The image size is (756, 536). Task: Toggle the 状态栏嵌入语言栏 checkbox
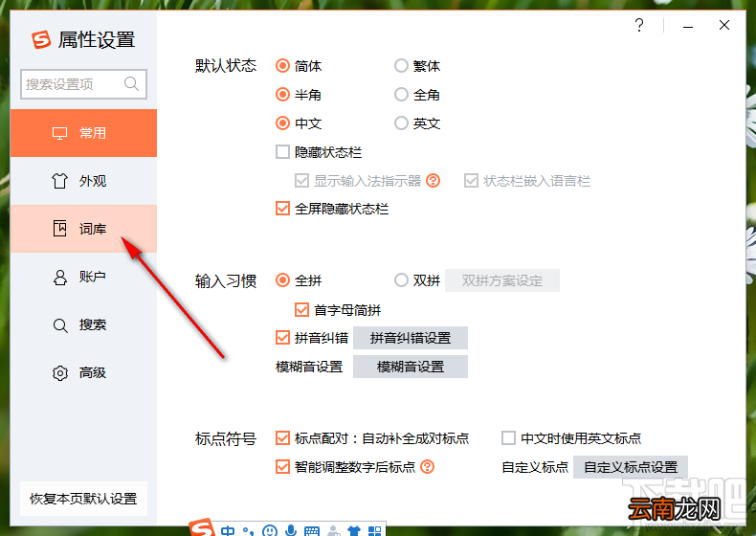point(471,181)
